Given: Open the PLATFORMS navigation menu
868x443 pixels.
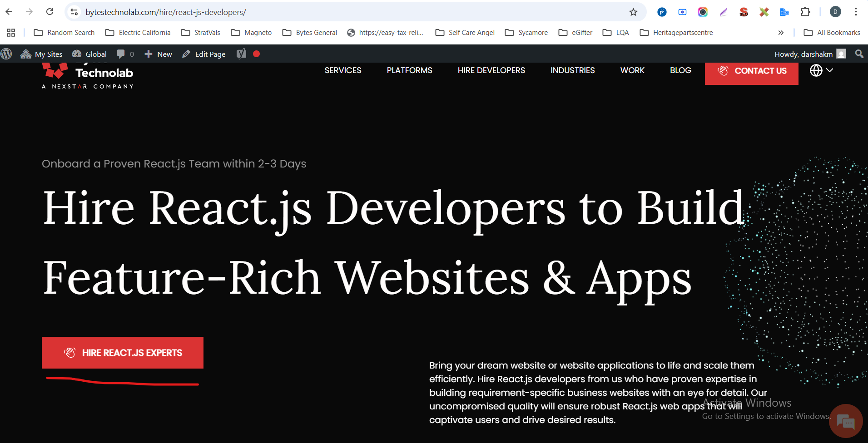Looking at the screenshot, I should [x=410, y=70].
